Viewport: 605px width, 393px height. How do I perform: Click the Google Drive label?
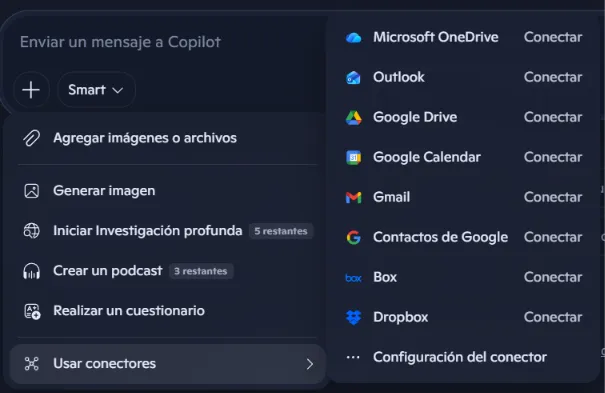coord(415,117)
